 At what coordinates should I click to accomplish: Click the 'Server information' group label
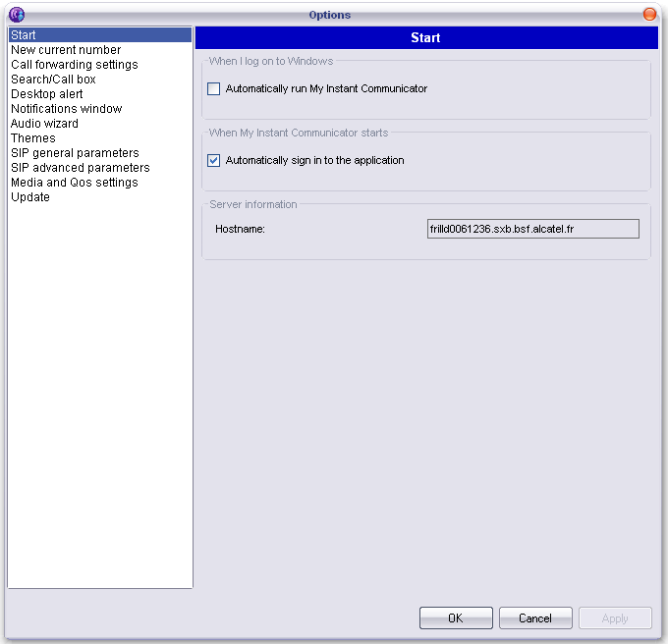point(253,204)
